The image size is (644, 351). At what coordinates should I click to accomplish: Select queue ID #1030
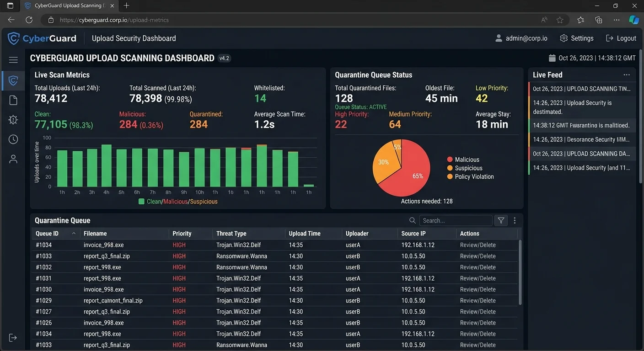[x=44, y=289]
